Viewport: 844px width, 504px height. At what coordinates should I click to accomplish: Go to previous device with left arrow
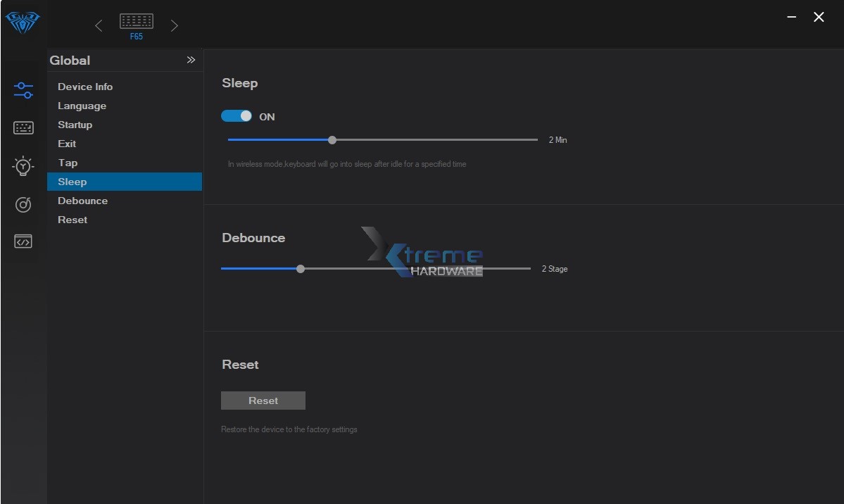(x=99, y=26)
